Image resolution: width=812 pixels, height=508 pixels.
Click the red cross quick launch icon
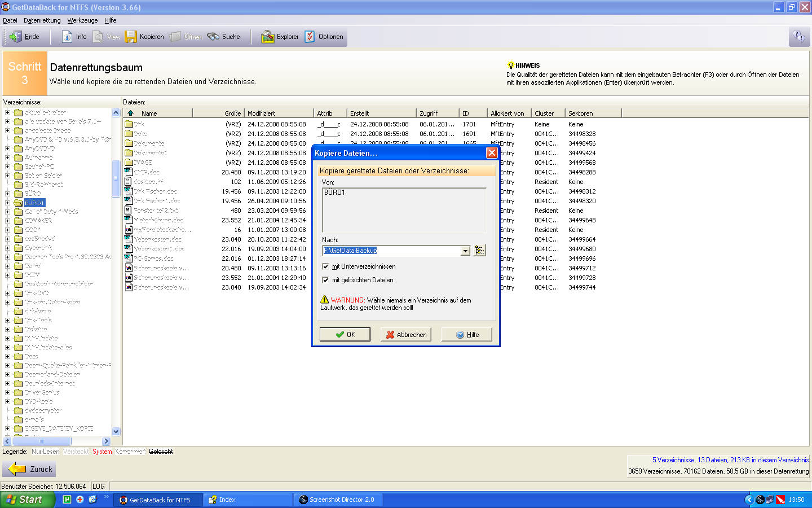tap(80, 500)
